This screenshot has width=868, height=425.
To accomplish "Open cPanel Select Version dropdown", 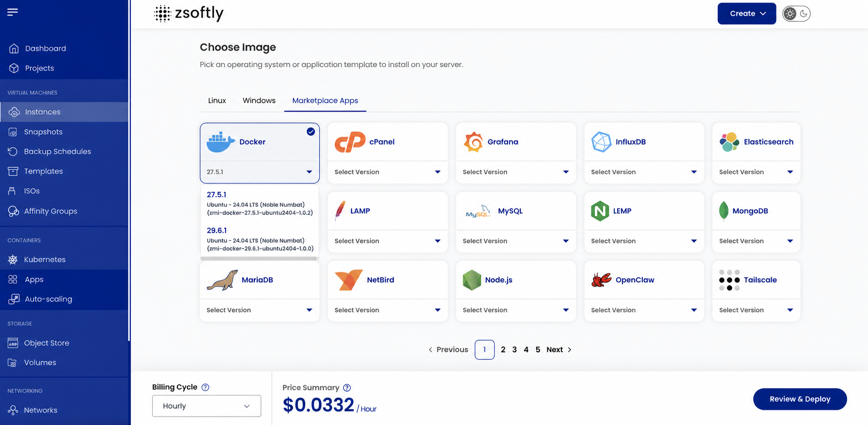I will coord(387,172).
